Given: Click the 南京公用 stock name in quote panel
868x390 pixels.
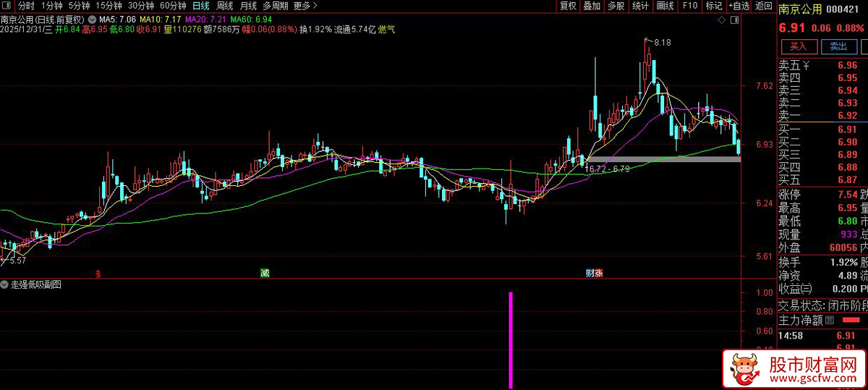Looking at the screenshot, I should (800, 9).
